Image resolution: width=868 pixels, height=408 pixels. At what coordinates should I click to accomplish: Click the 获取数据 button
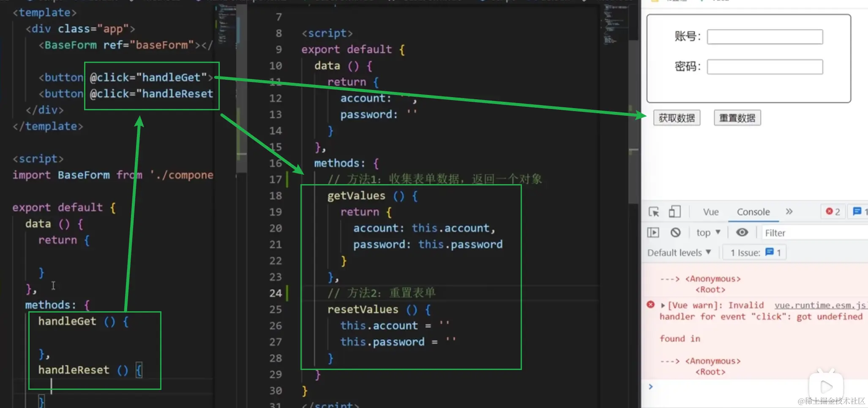pos(677,118)
